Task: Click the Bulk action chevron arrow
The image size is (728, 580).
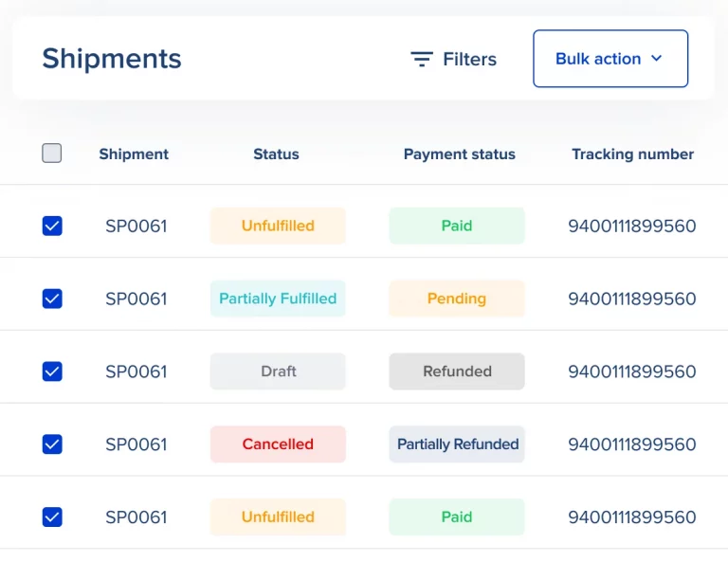Action: pyautogui.click(x=657, y=59)
